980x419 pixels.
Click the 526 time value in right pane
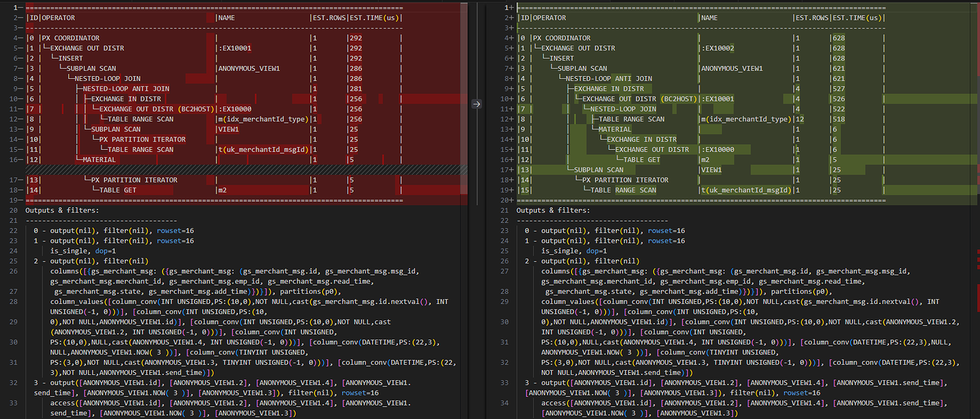[839, 99]
